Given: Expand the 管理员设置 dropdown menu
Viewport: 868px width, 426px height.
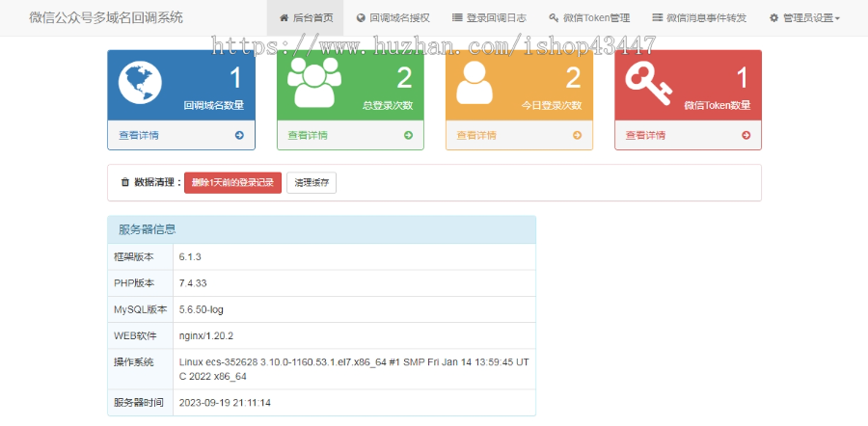Looking at the screenshot, I should (x=804, y=18).
